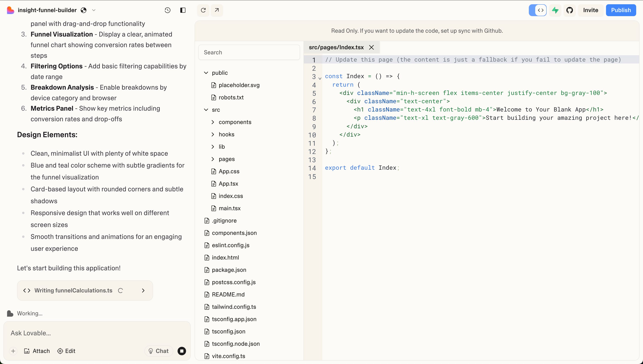Select the src/pages/Index.tsx tab
This screenshot has width=643, height=364.
336,47
